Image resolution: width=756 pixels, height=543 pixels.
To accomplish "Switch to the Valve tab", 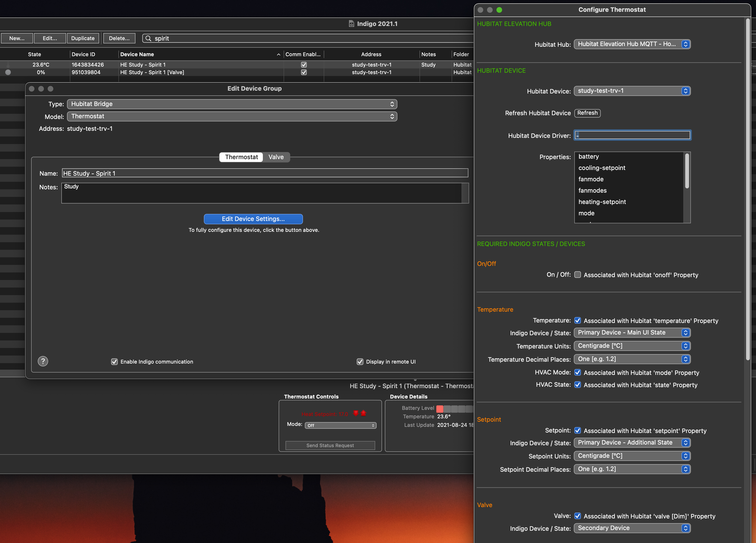I will (276, 157).
